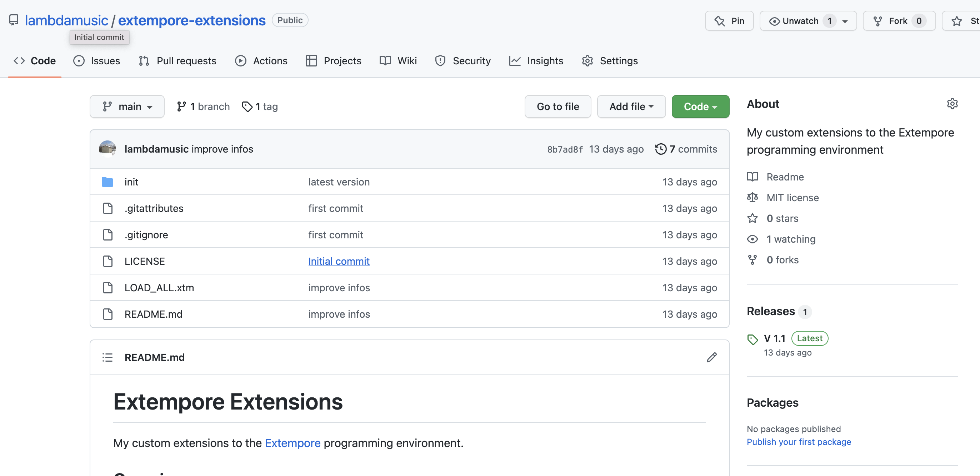
Task: Open the V 1.1 release
Action: [775, 338]
